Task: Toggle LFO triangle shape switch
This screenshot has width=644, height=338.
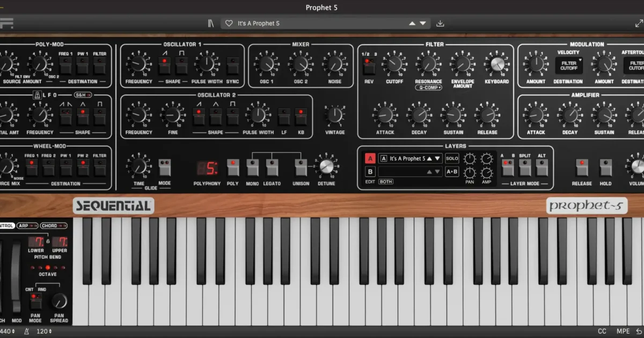Action: click(x=82, y=116)
